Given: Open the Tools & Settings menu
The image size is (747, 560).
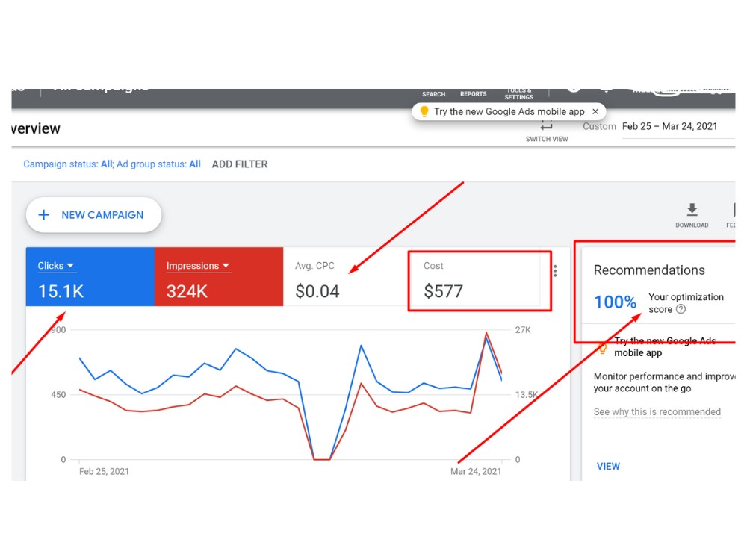Looking at the screenshot, I should tap(518, 94).
